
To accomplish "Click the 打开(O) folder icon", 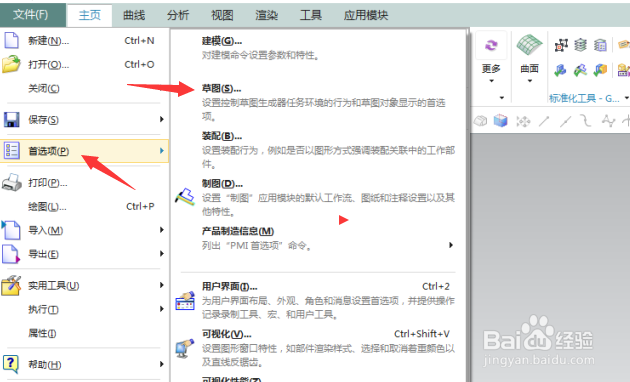I will 11,64.
